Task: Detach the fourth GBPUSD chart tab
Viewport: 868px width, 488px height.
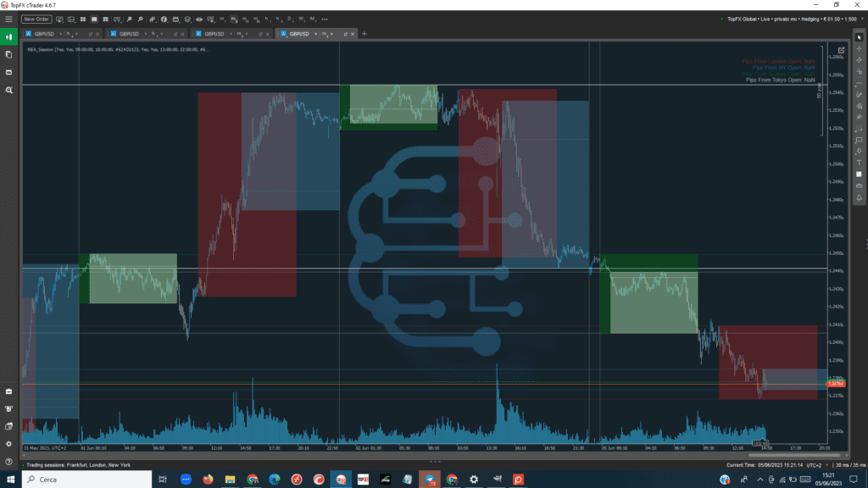Action: click(346, 34)
